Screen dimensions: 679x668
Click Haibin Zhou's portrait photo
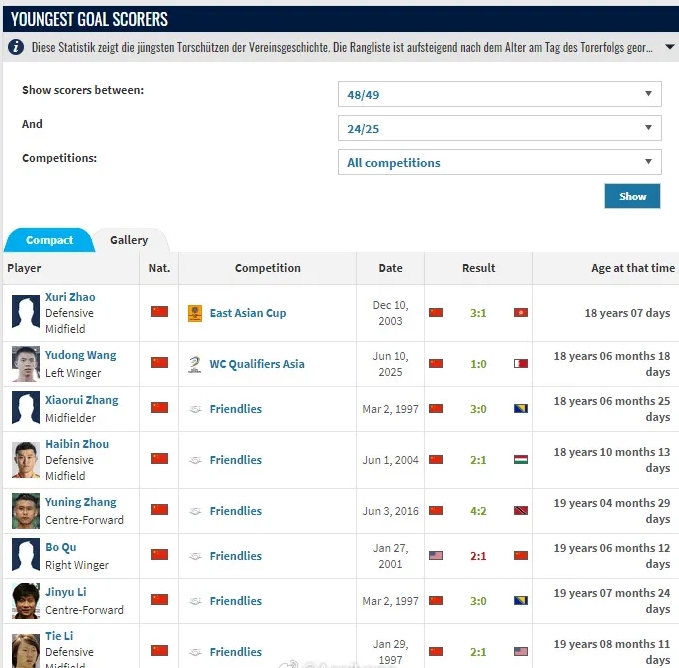click(26, 460)
